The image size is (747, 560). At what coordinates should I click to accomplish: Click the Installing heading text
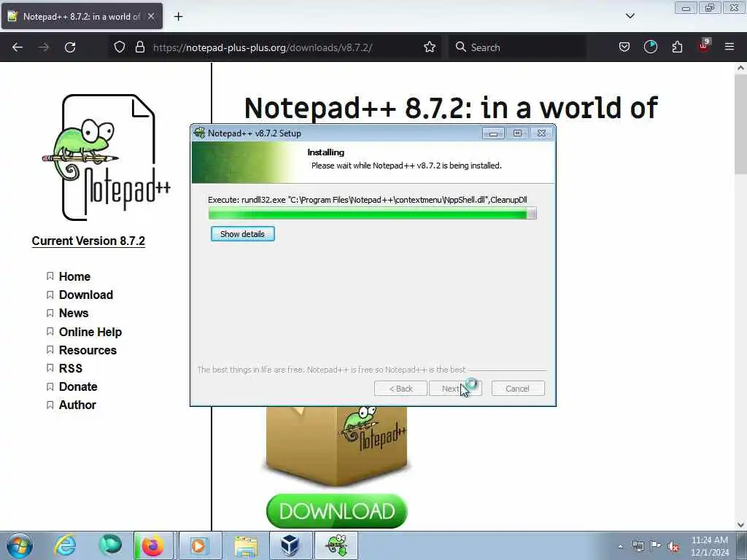coord(326,152)
